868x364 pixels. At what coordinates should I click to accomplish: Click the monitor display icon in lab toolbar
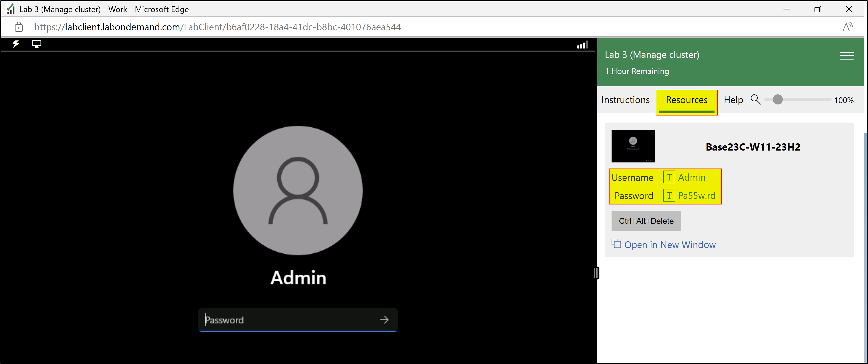(x=36, y=44)
